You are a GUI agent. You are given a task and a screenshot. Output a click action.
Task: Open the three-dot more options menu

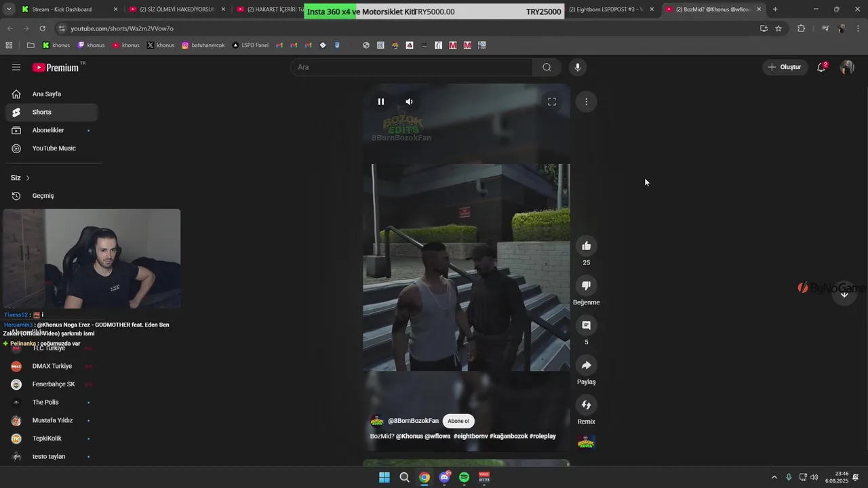(586, 102)
